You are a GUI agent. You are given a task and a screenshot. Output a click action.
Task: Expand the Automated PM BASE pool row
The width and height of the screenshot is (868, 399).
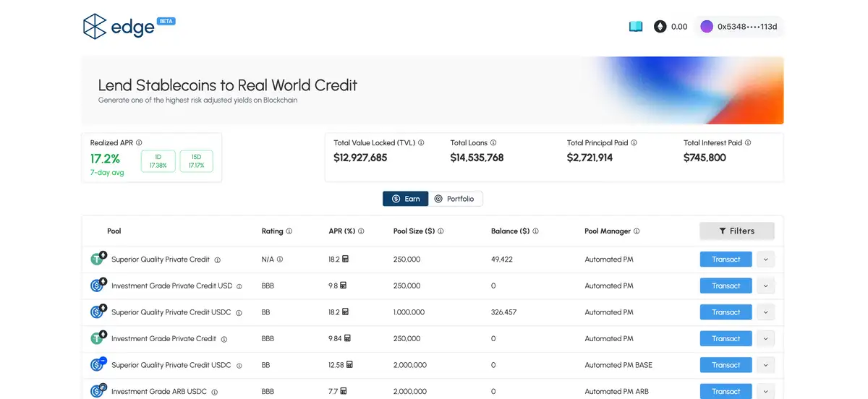765,365
